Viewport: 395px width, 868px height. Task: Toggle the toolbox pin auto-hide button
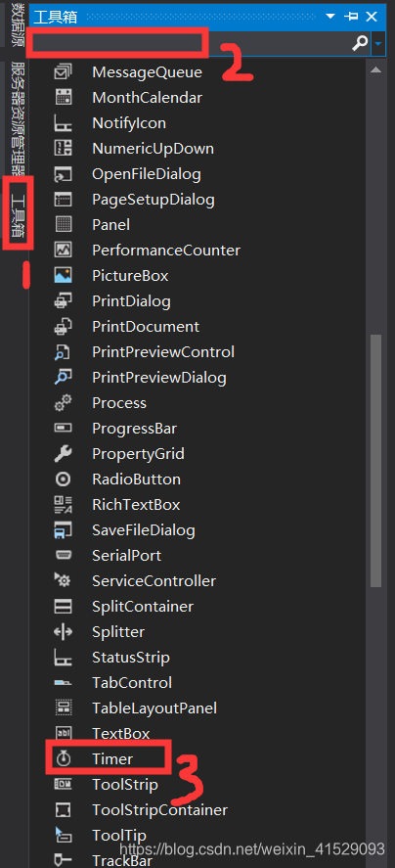click(351, 18)
